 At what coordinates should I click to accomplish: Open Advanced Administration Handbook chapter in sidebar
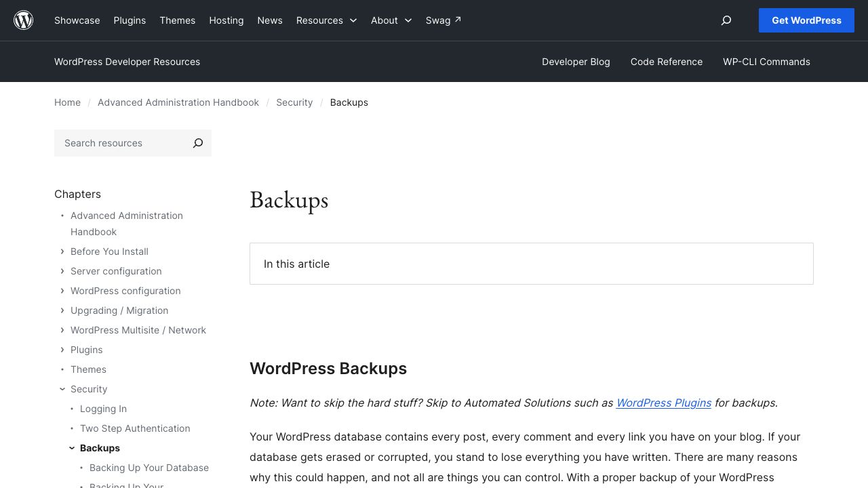coord(127,224)
